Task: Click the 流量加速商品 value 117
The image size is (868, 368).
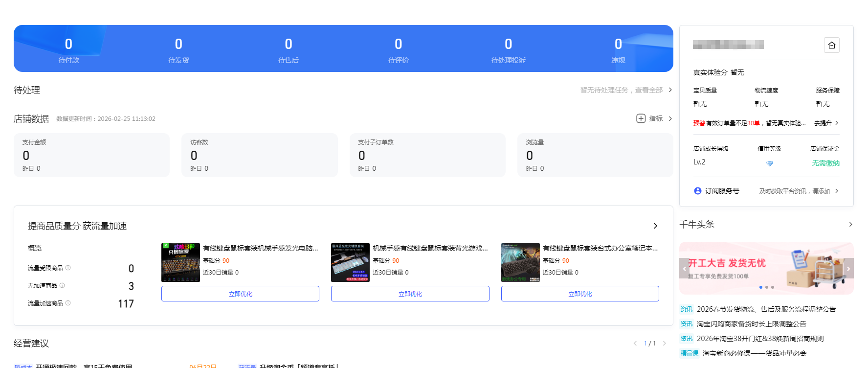Action: [126, 304]
